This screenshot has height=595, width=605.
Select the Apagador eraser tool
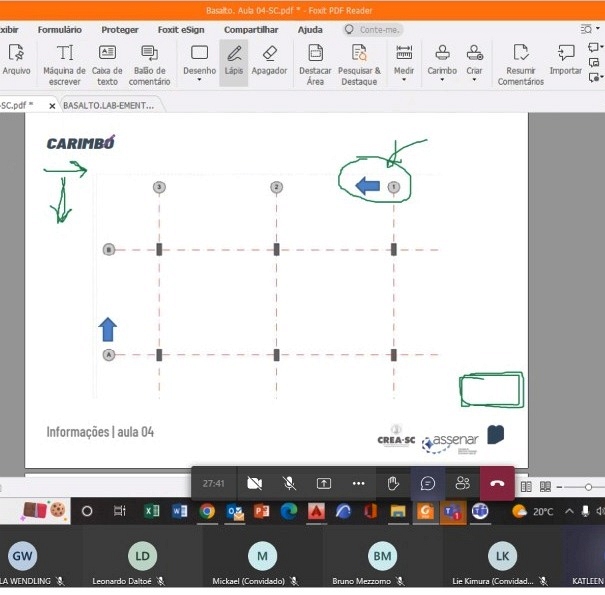click(x=269, y=59)
